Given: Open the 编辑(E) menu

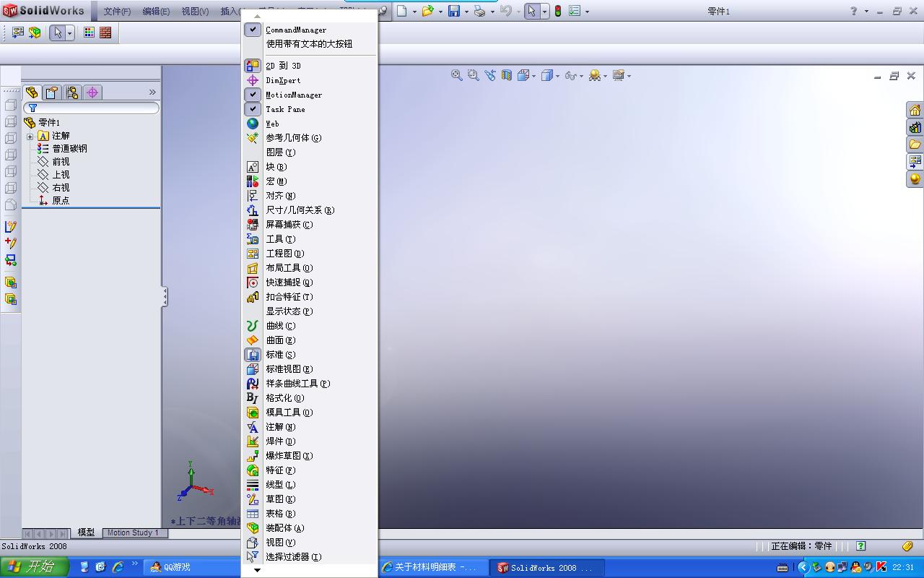Looking at the screenshot, I should click(156, 12).
